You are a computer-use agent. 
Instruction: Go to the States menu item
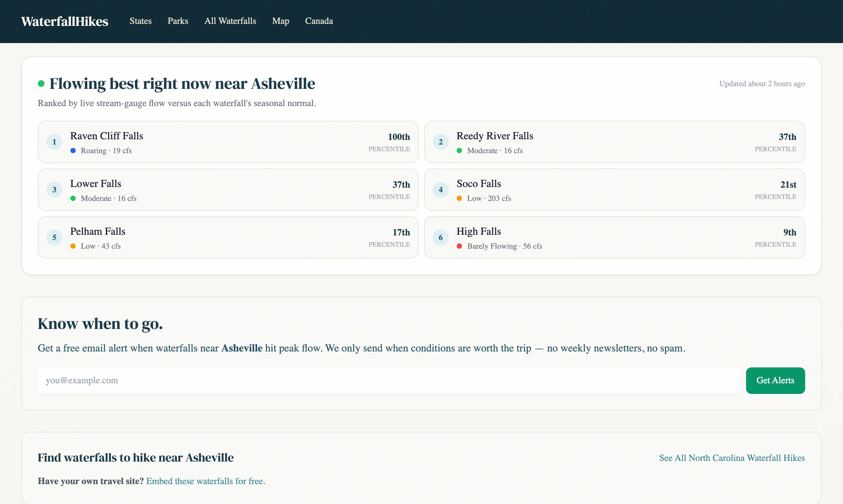pyautogui.click(x=140, y=21)
